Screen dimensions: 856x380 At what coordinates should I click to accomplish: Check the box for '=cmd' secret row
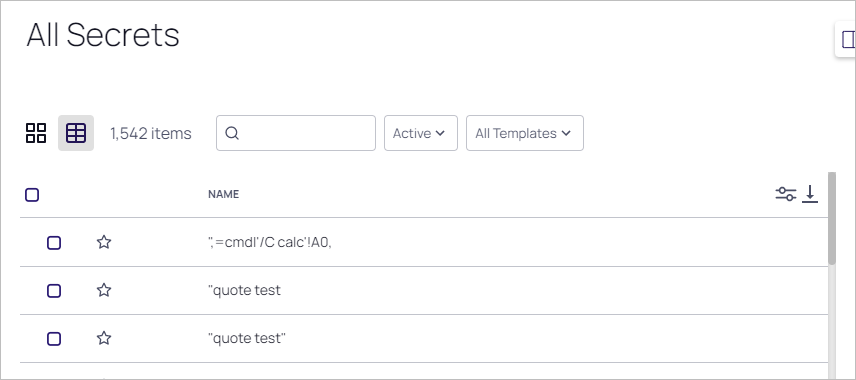click(x=54, y=242)
